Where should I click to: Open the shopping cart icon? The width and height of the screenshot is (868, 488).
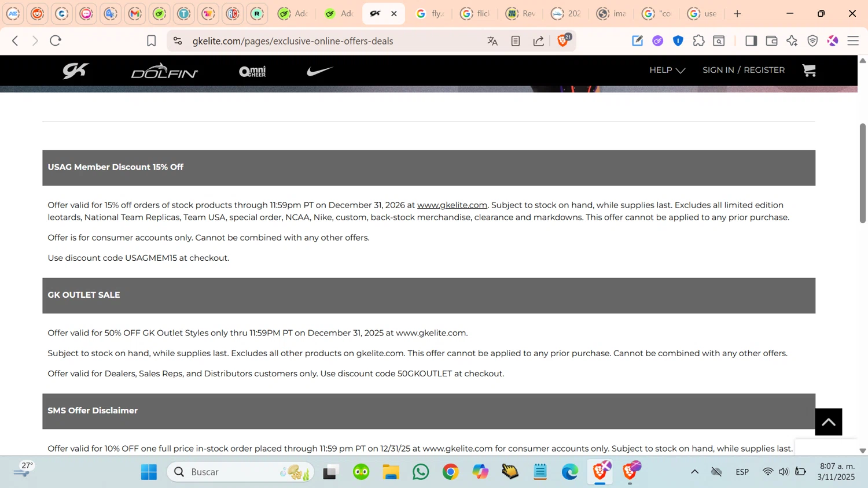(809, 70)
